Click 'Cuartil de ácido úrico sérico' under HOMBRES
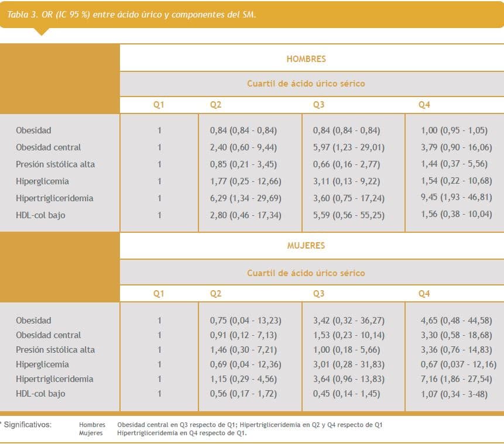Screen dimensions: 504x444 tap(306, 84)
